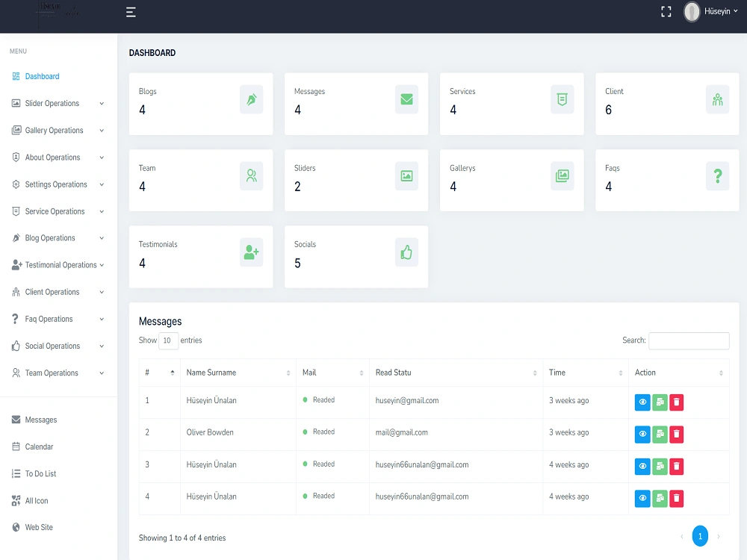747x560 pixels.
Task: Click the Faqs card question mark icon
Action: point(718,176)
